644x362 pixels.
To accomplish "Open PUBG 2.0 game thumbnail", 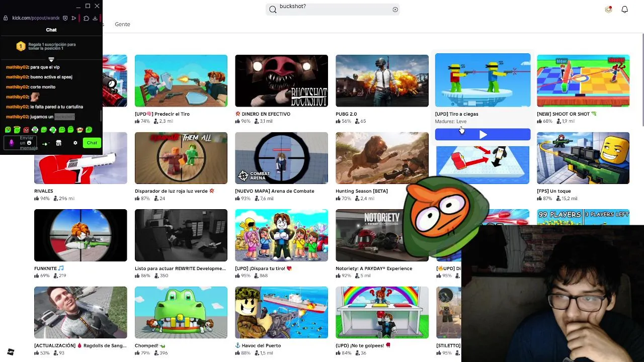I will (x=382, y=80).
